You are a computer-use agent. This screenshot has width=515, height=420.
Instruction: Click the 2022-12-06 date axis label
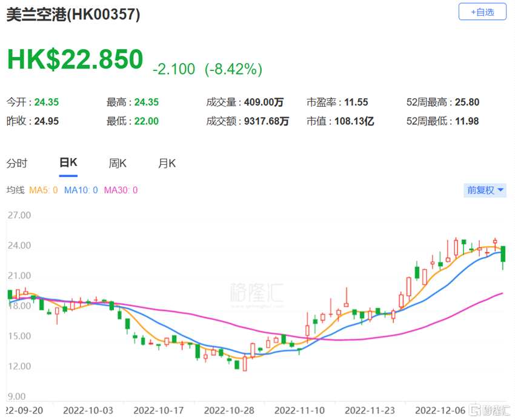pyautogui.click(x=440, y=410)
